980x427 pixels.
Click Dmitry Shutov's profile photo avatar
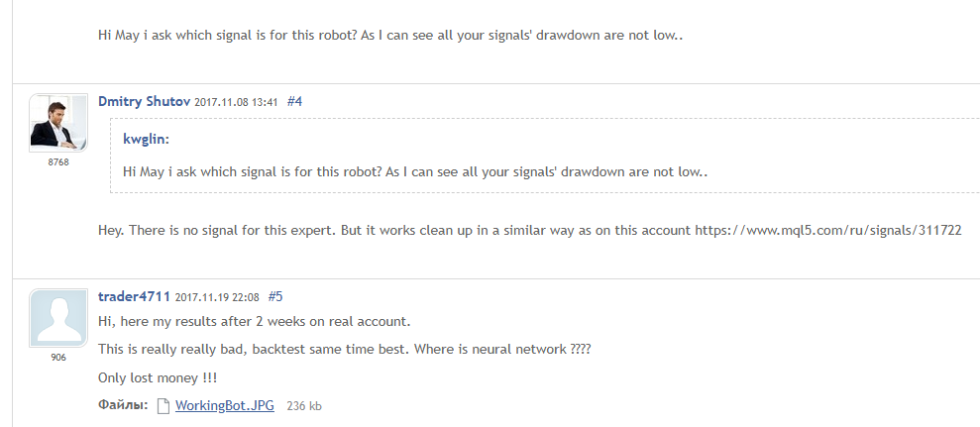click(x=58, y=123)
